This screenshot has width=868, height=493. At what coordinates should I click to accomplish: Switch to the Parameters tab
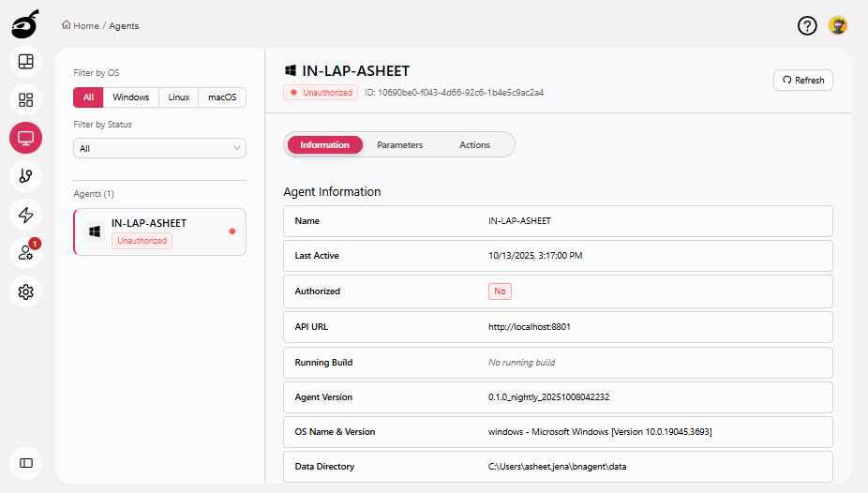pos(399,145)
